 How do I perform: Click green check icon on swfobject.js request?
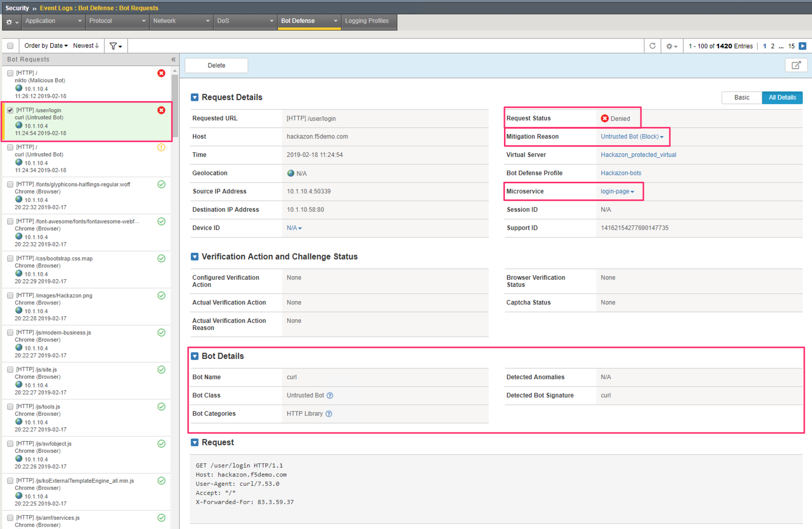pyautogui.click(x=161, y=444)
